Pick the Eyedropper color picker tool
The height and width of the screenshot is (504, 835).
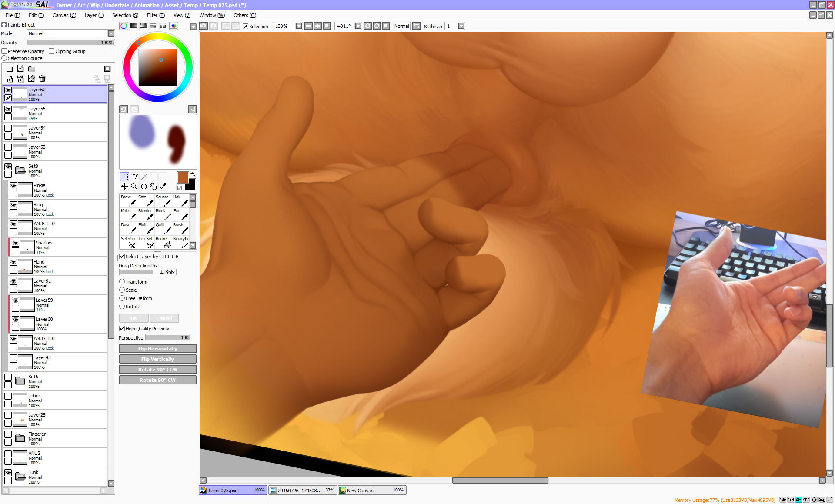[x=163, y=187]
